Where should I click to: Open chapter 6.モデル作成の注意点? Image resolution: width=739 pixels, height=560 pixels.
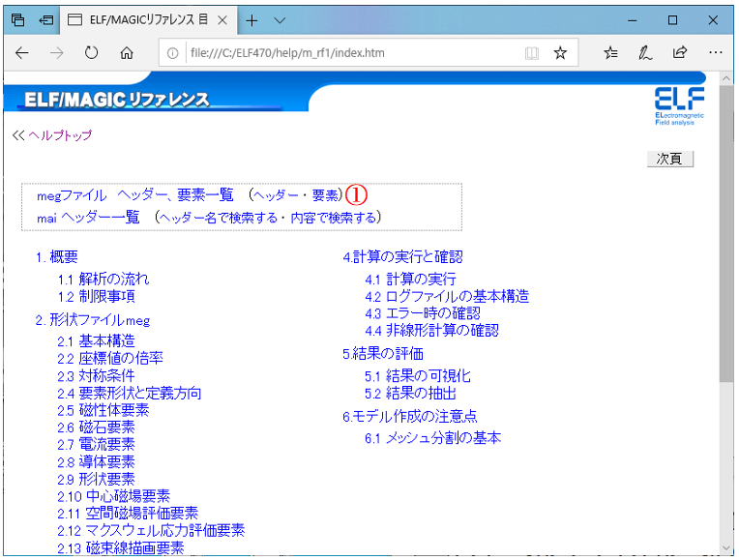pos(410,416)
